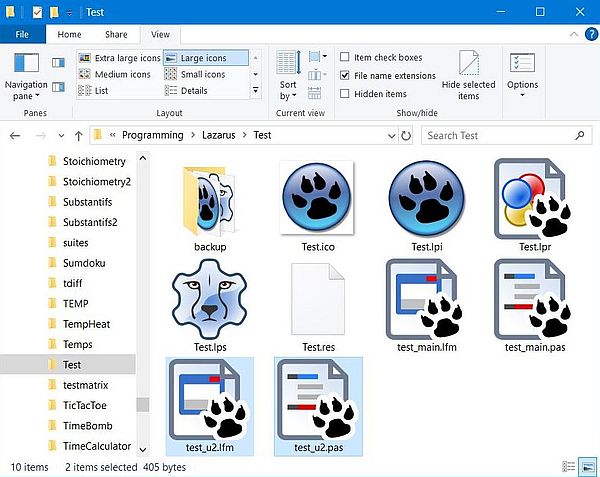Select the View tab
This screenshot has width=600, height=477.
160,34
